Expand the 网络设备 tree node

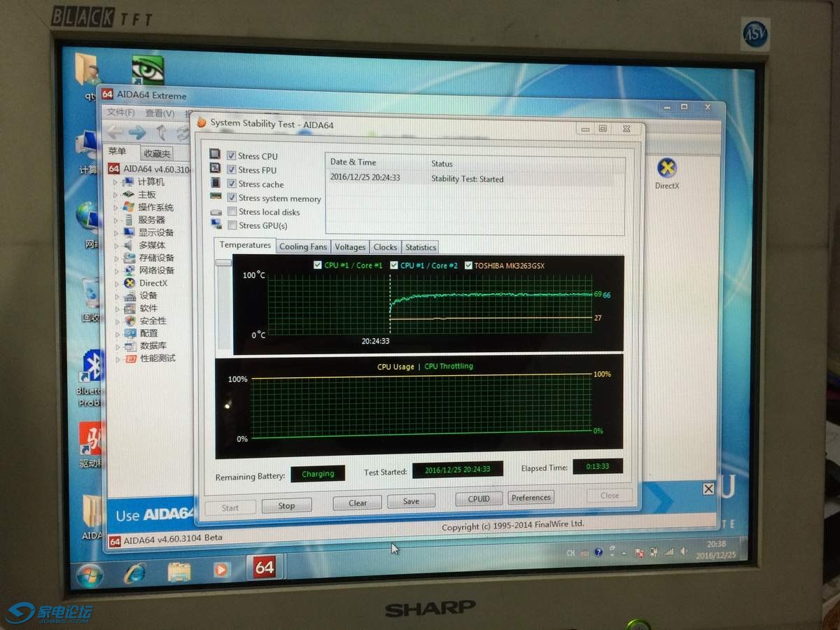(x=116, y=270)
